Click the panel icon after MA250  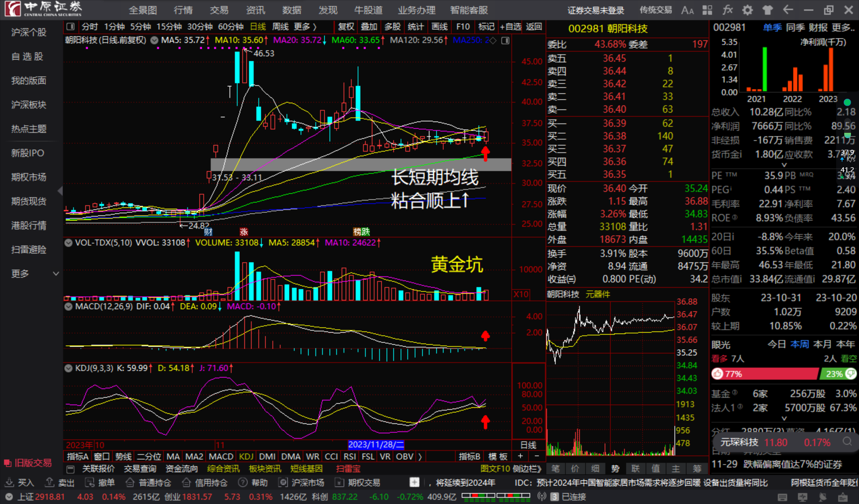(x=505, y=41)
